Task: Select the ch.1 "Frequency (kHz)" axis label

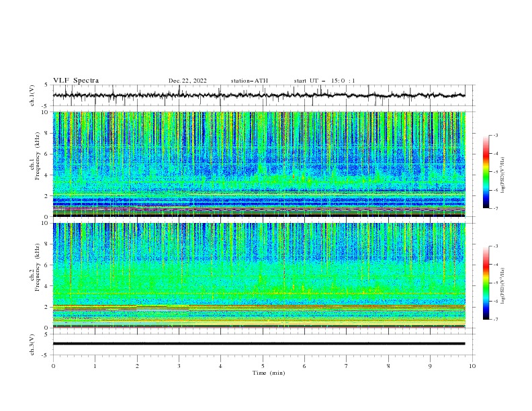Action: coord(38,156)
